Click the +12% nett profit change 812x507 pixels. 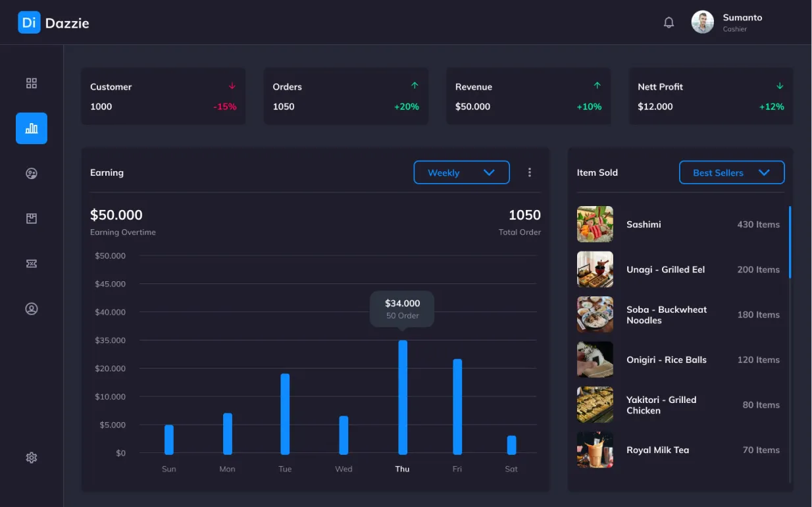point(772,107)
